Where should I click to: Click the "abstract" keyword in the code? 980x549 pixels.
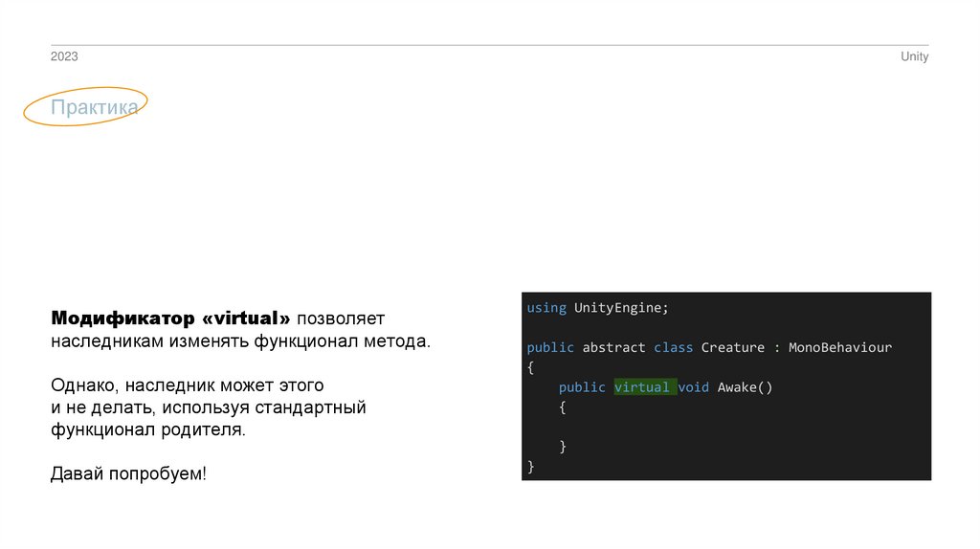coord(613,347)
